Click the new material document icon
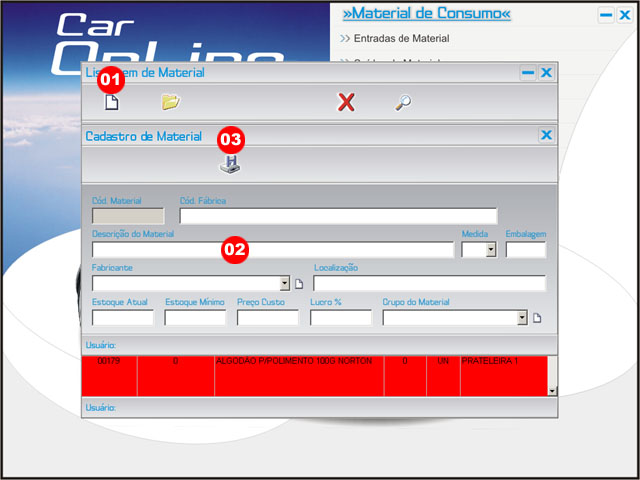This screenshot has width=640, height=480. click(112, 101)
